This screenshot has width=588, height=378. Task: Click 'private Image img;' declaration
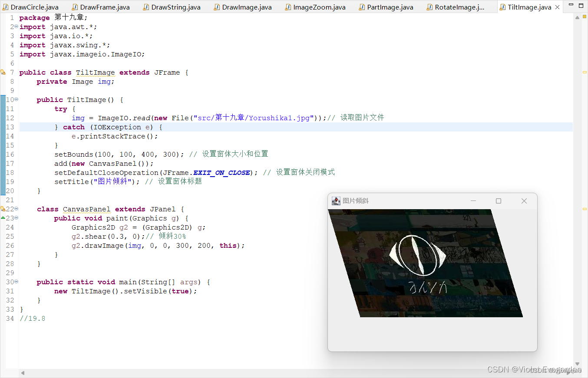click(x=76, y=82)
